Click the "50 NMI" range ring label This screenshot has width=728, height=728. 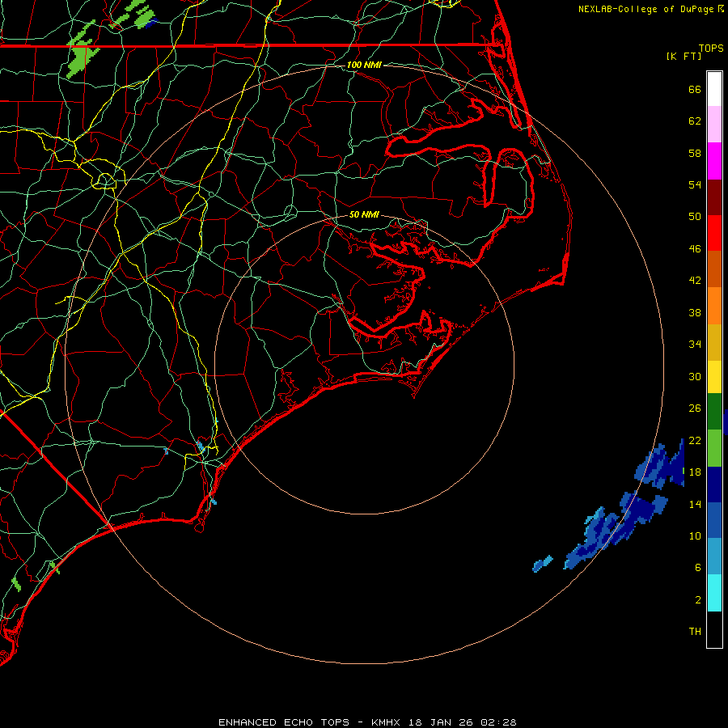364,214
